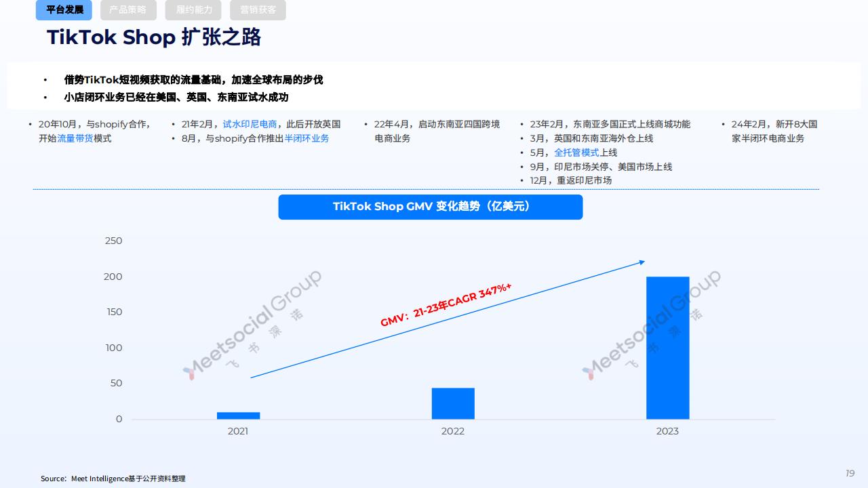Click the Source Meet Intelligence footnote

click(113, 479)
